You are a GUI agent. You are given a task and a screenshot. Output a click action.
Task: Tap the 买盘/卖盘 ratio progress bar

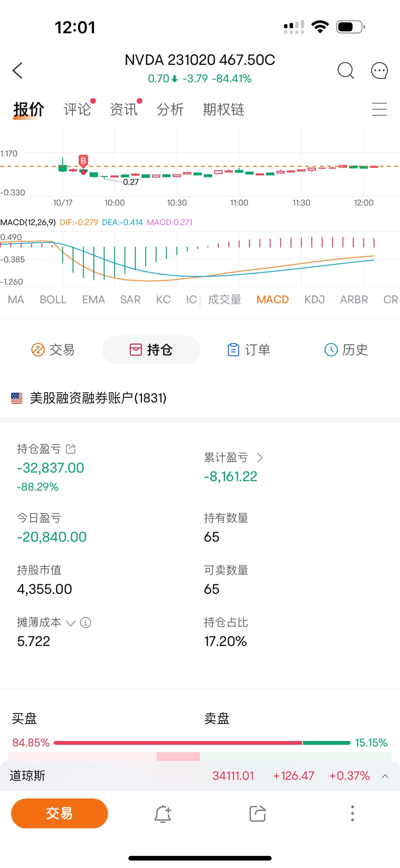coord(202,743)
